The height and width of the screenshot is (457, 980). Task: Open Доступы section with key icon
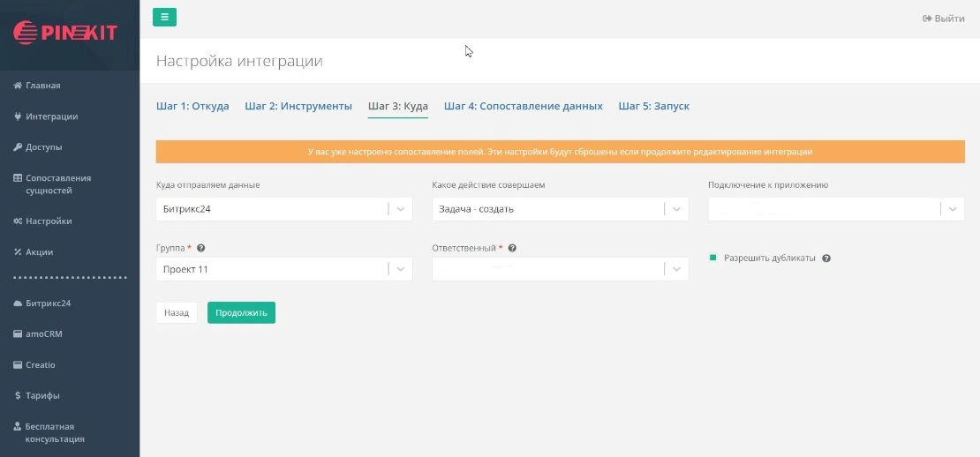tap(43, 147)
